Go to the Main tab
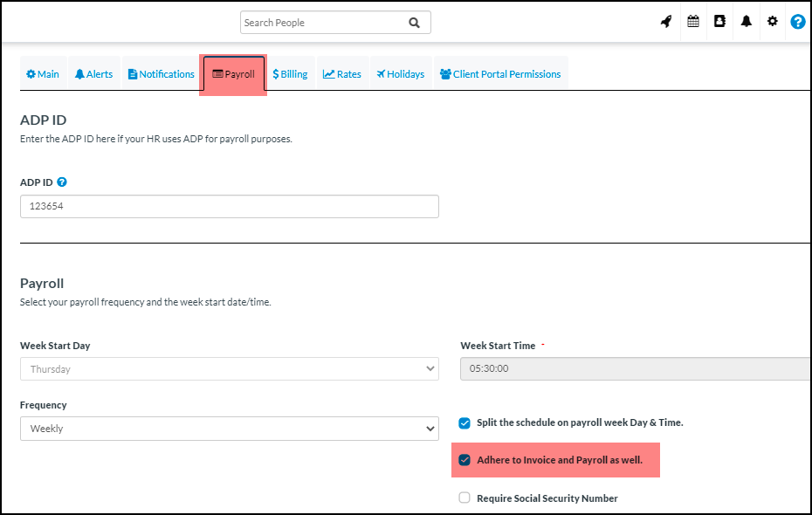 pyautogui.click(x=43, y=74)
